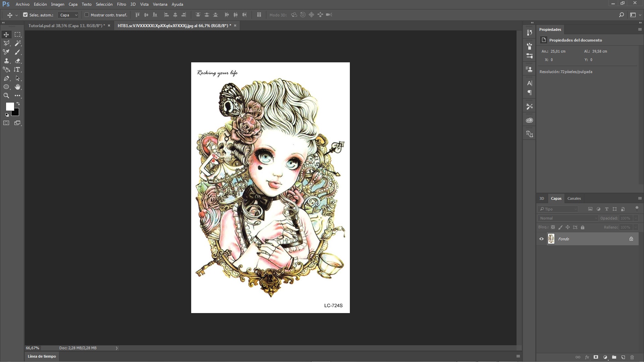Open the Relleno dropdown arrow
644x362 pixels.
pos(636,227)
